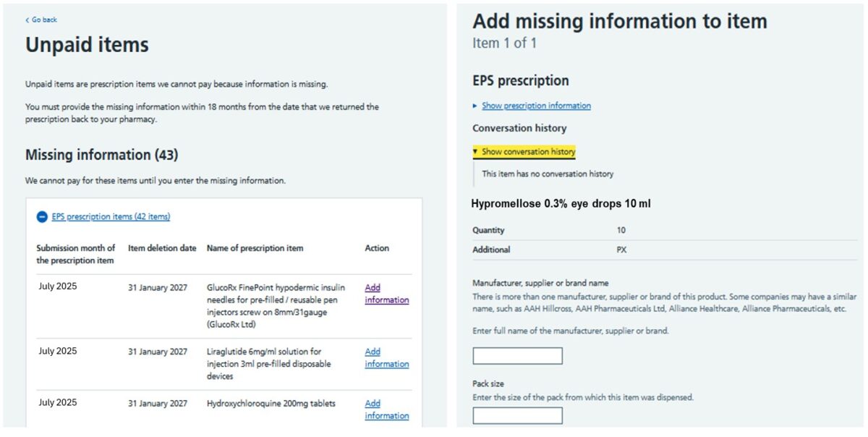The width and height of the screenshot is (868, 437).
Task: Select the Item deletion date column header
Action: pyautogui.click(x=162, y=248)
